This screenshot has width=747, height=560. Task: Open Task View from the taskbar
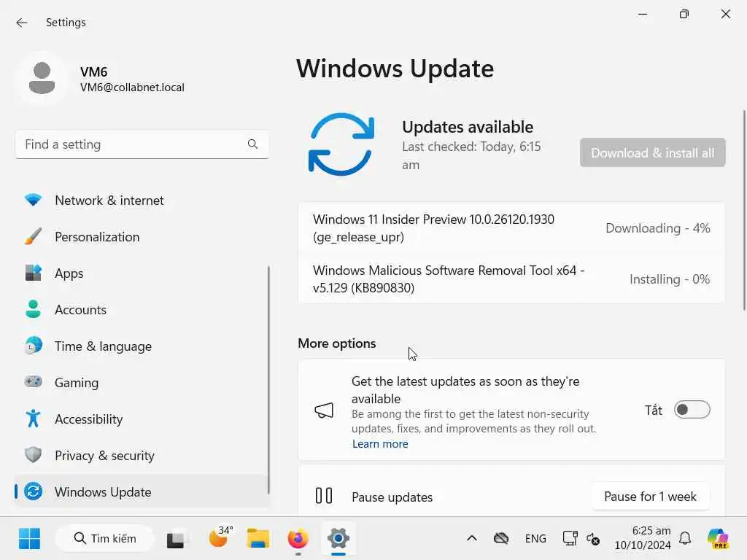tap(175, 539)
